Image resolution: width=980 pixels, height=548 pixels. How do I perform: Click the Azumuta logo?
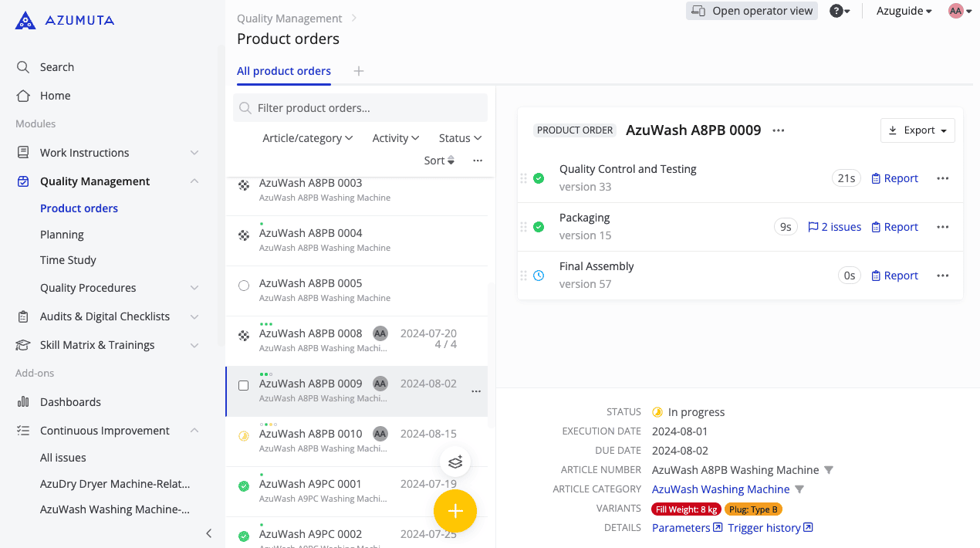(x=65, y=21)
